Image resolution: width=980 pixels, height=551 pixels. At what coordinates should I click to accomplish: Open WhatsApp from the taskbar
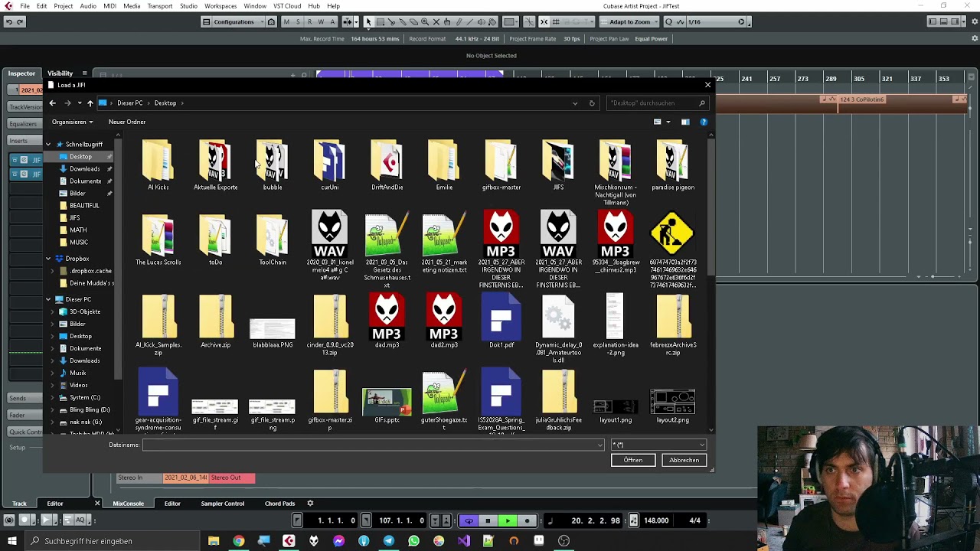coord(414,541)
